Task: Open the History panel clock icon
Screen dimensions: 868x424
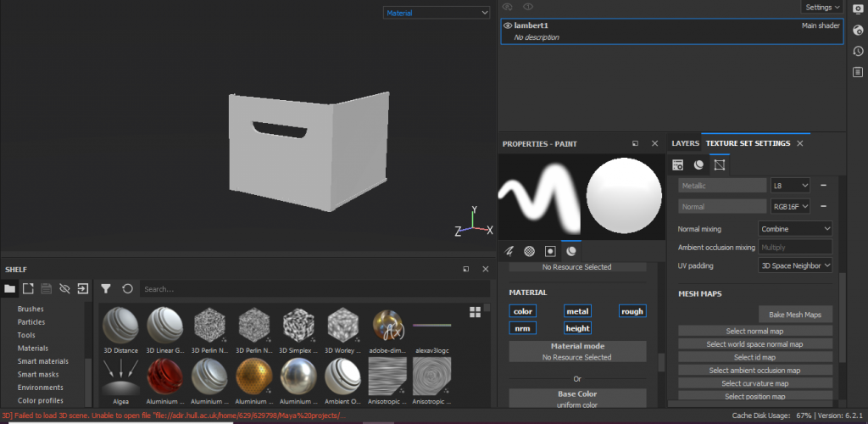Action: pos(857,51)
